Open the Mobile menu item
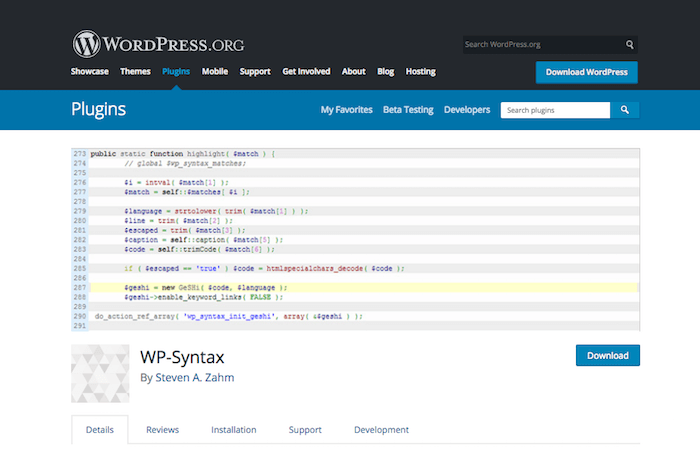 215,71
